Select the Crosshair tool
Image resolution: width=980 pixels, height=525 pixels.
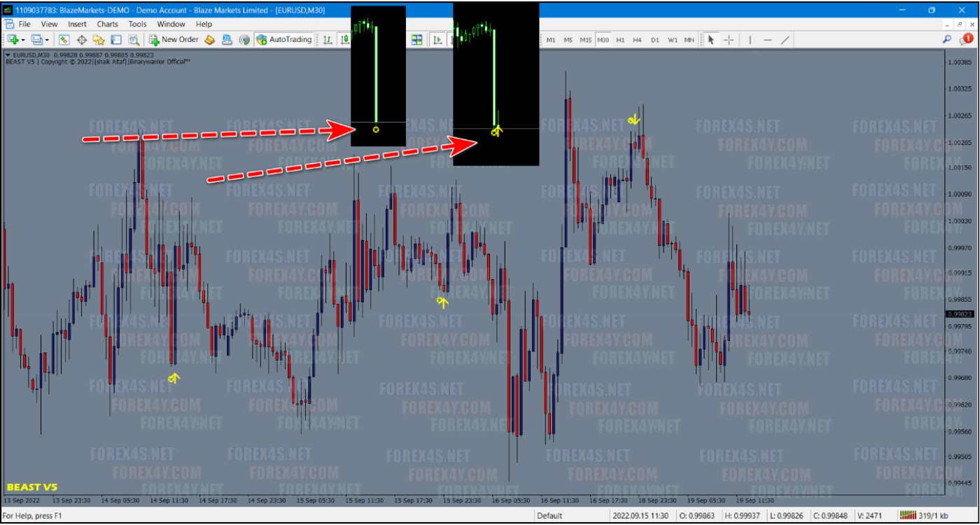click(x=729, y=40)
